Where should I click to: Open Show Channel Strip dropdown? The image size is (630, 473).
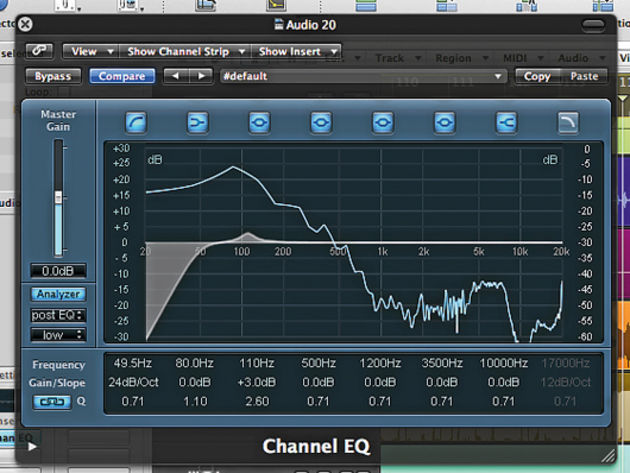coord(185,51)
